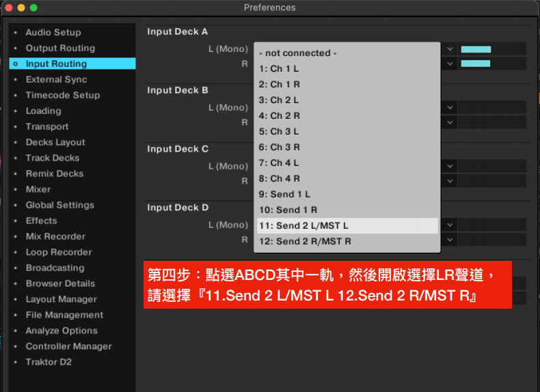Open Analyze Options preferences
The image size is (540, 392).
pyautogui.click(x=62, y=331)
